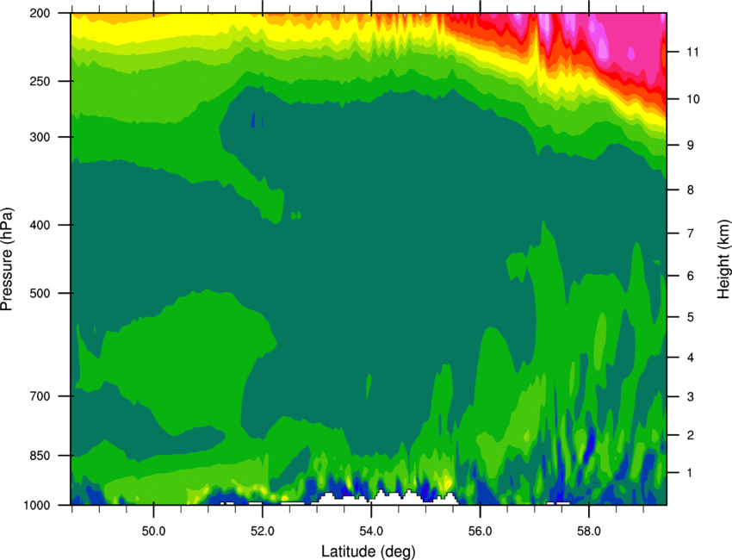Click the height label 6 km
732x560 pixels.
click(x=691, y=276)
